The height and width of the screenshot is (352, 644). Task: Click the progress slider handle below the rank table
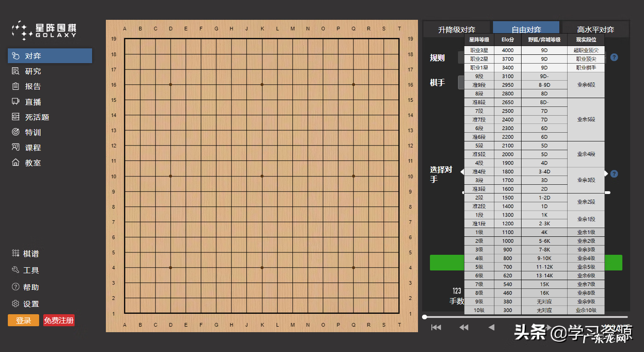424,317
